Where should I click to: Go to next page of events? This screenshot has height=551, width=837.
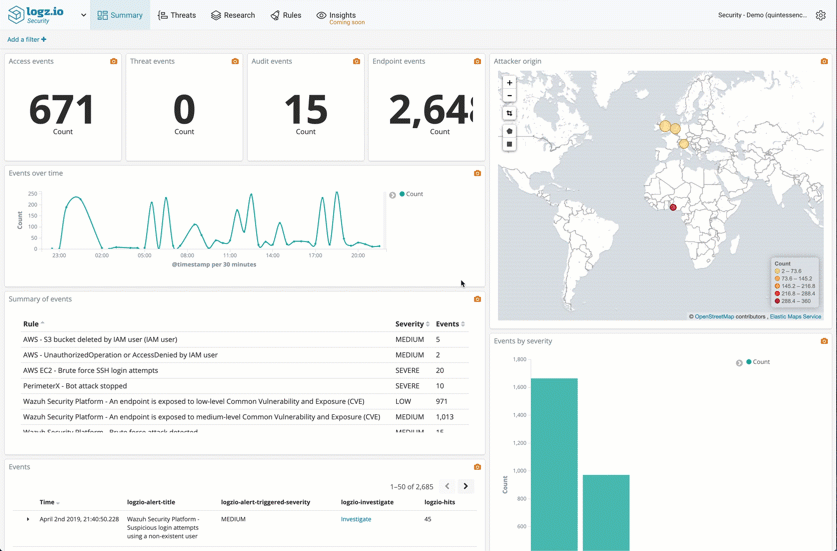(x=465, y=486)
